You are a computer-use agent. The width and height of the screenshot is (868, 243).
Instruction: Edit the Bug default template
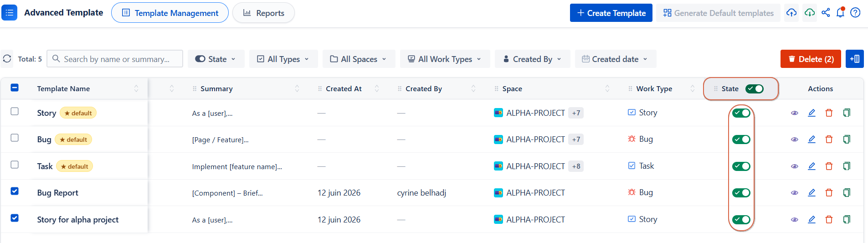(x=812, y=139)
